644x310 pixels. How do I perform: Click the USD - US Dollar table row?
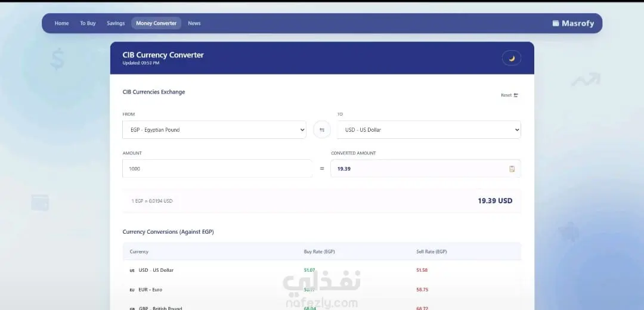pyautogui.click(x=322, y=270)
